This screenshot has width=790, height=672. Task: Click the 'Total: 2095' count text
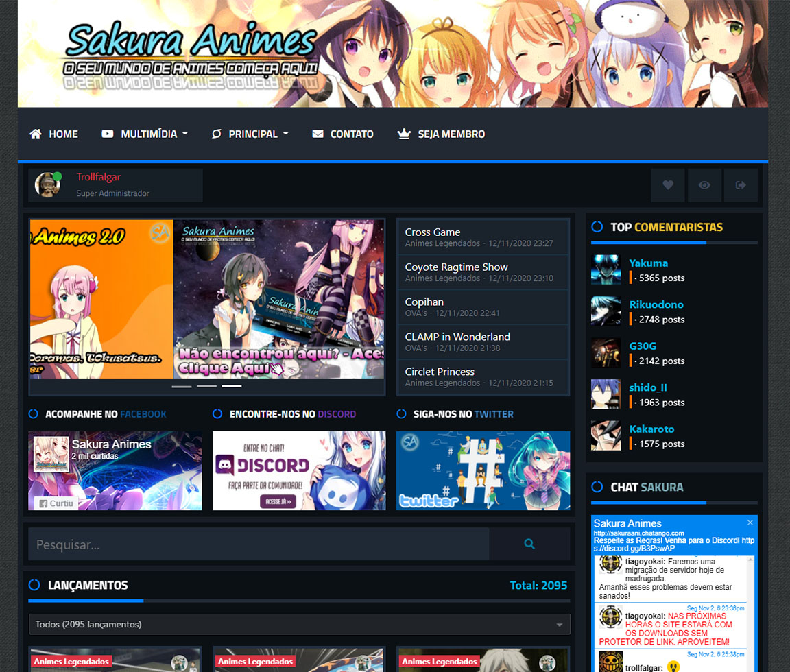click(538, 586)
